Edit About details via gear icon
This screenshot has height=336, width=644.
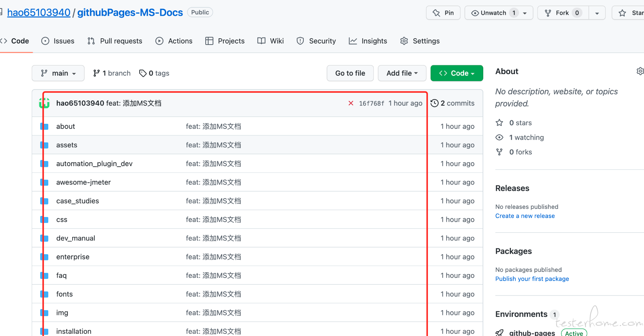tap(640, 71)
